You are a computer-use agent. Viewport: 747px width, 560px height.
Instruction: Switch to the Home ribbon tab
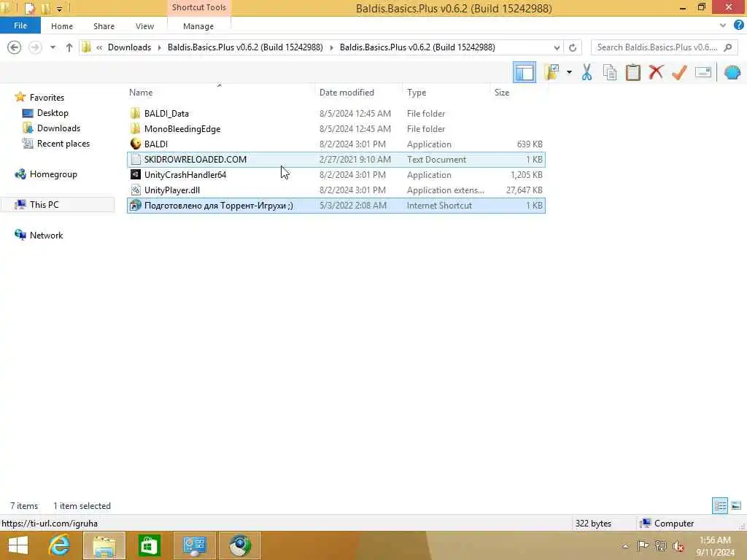tap(62, 26)
